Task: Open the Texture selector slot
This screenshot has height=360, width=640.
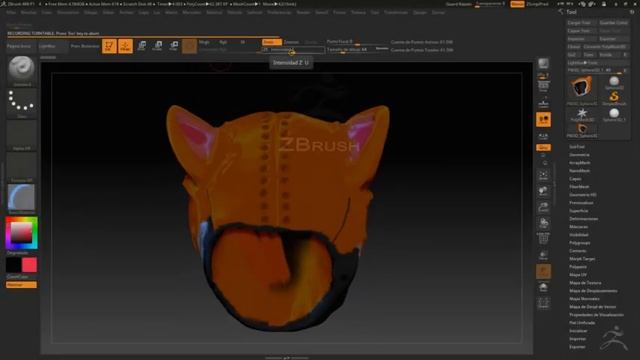Action: click(22, 167)
